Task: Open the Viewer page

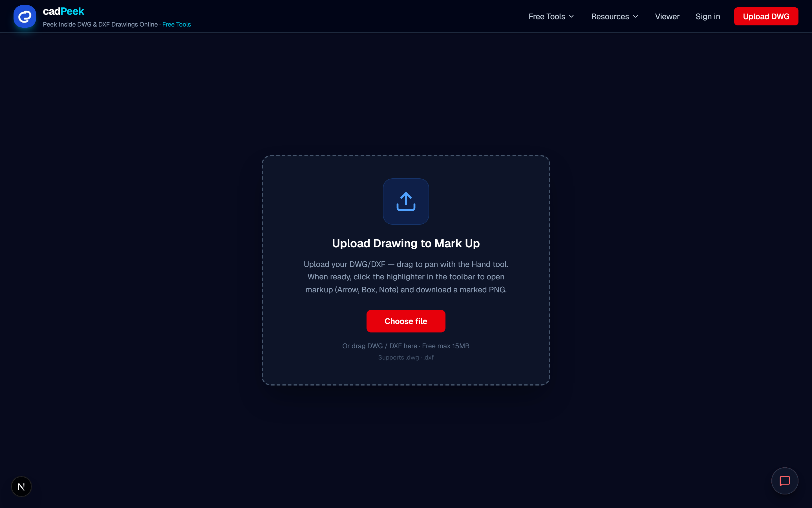Action: (x=667, y=16)
